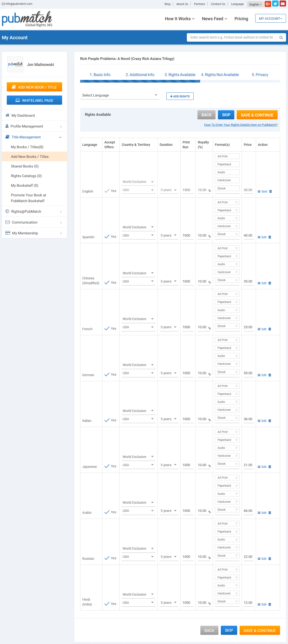Image resolution: width=288 pixels, height=644 pixels.
Task: Remove Ebook format from Hindi row
Action: click(236, 601)
